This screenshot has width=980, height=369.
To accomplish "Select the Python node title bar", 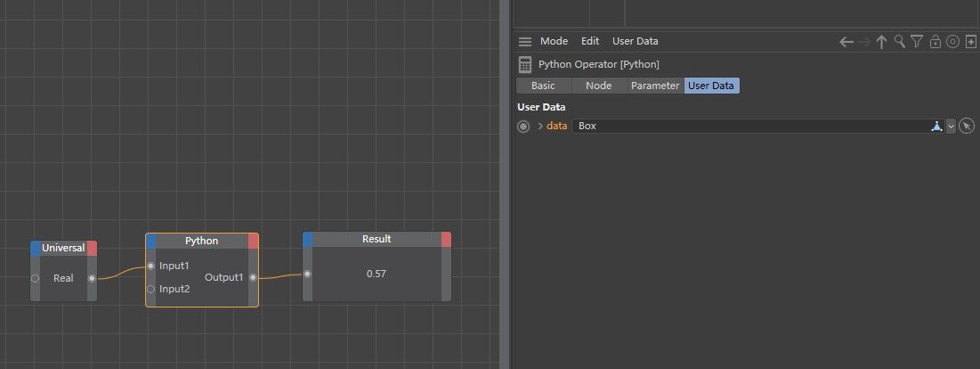I will coord(202,242).
